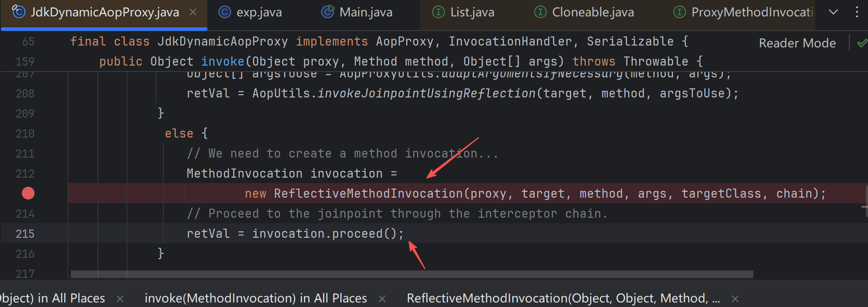The width and height of the screenshot is (868, 307).
Task: Open the editor tab options kebab menu
Action: [x=857, y=12]
